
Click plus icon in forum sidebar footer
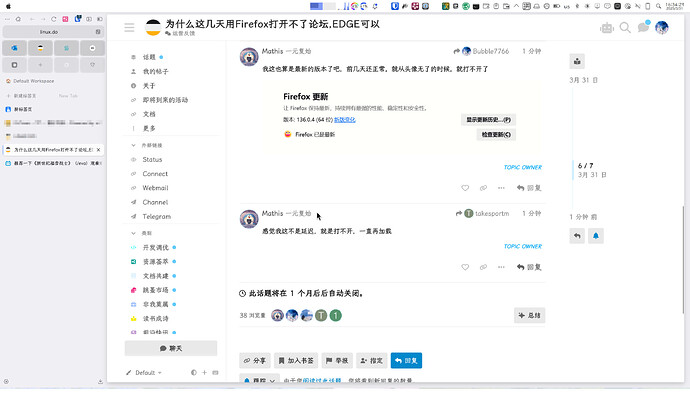(204, 373)
